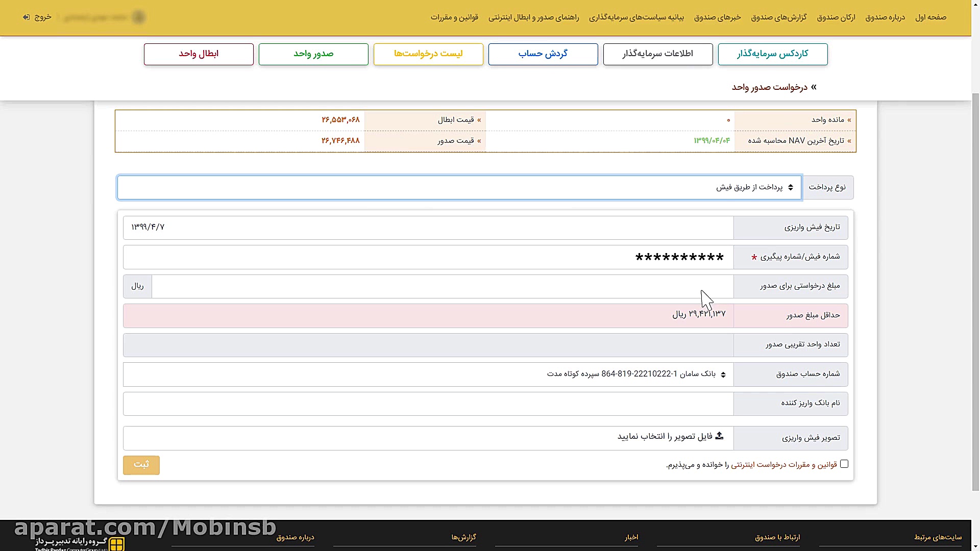Open the صدور واحد tab
This screenshot has height=551, width=980.
coord(313,54)
